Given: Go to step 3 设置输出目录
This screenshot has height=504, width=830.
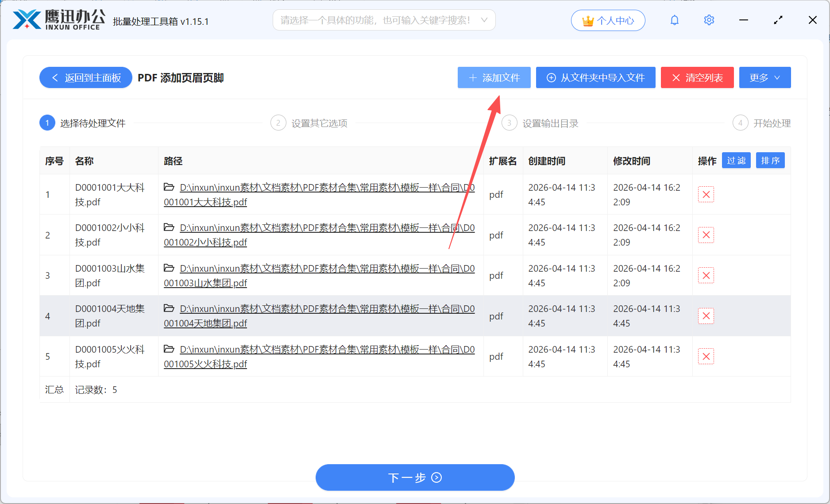Looking at the screenshot, I should point(540,123).
